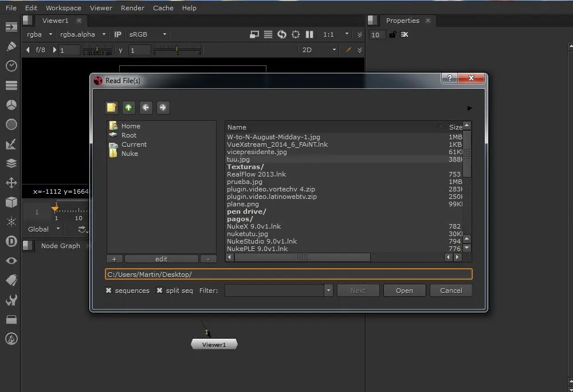Screen dimensions: 573x392
Task: Open the rgba channel set dropdown
Action: coord(40,34)
